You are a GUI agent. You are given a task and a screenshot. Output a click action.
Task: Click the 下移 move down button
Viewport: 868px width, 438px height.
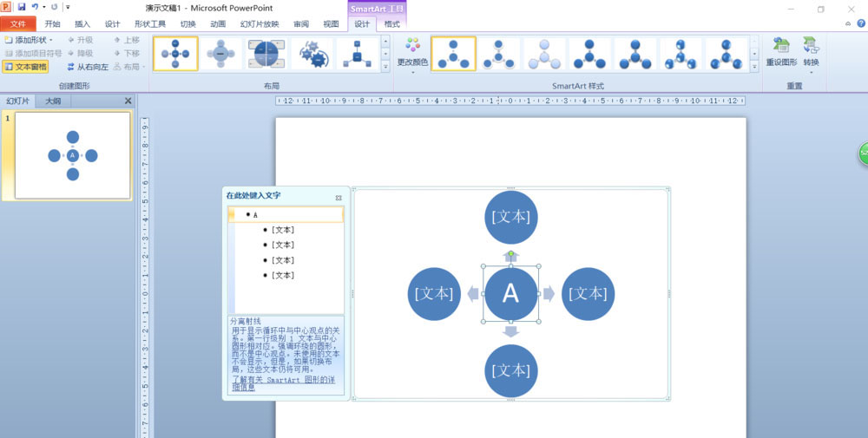pos(127,53)
